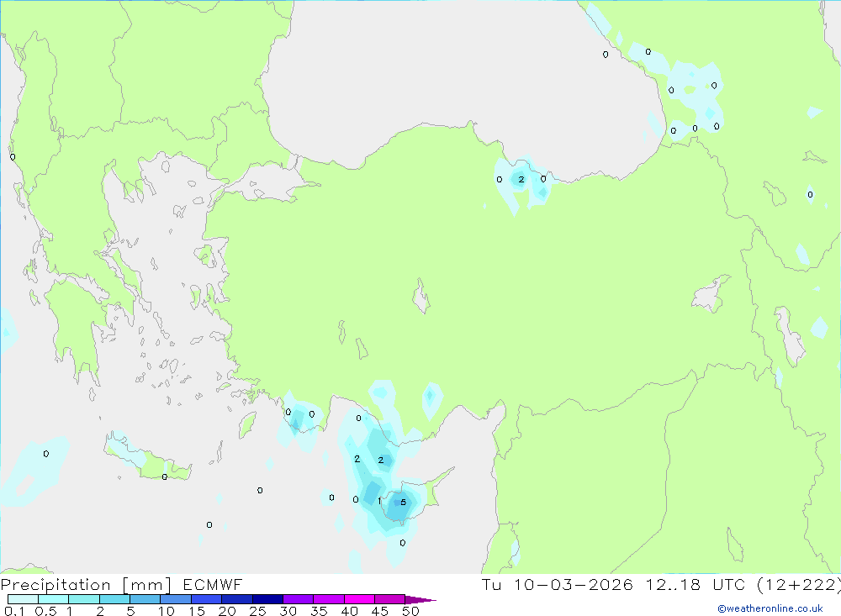Click the '5' precipitation value over Cyprus
841x616 pixels.
[x=404, y=503]
